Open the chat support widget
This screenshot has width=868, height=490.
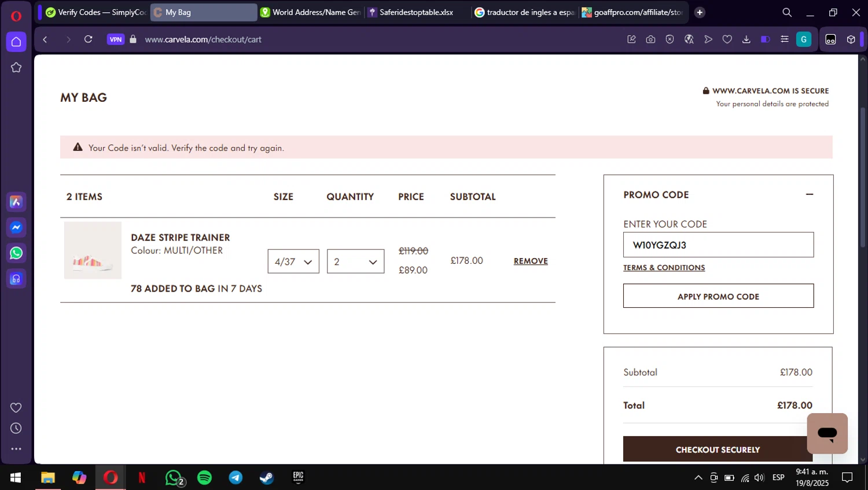tap(827, 433)
